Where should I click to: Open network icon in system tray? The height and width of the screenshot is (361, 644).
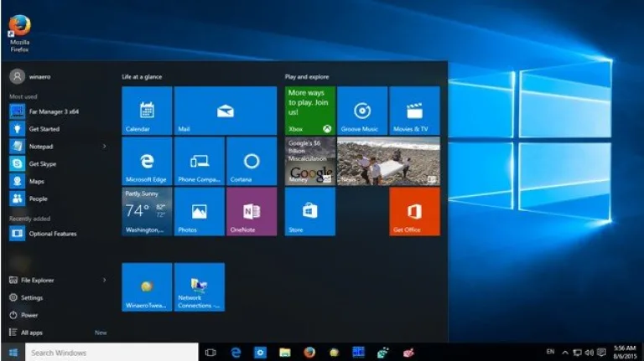tap(577, 353)
